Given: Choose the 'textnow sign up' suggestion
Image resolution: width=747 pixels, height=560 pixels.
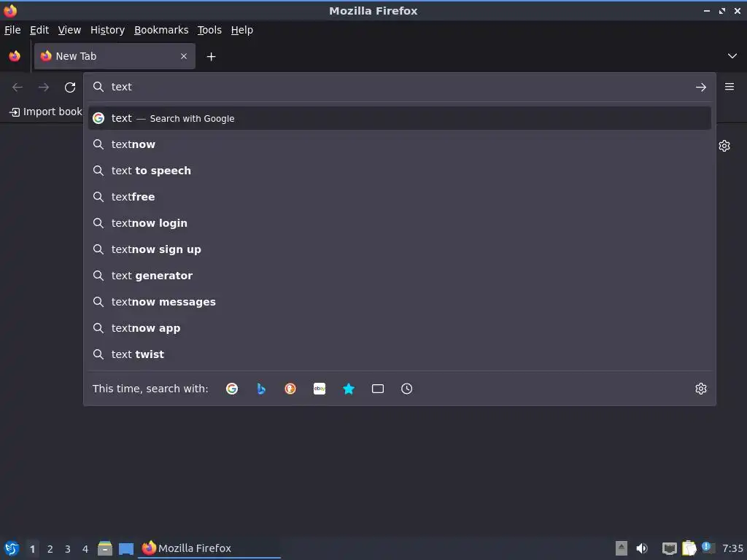Looking at the screenshot, I should tap(400, 249).
